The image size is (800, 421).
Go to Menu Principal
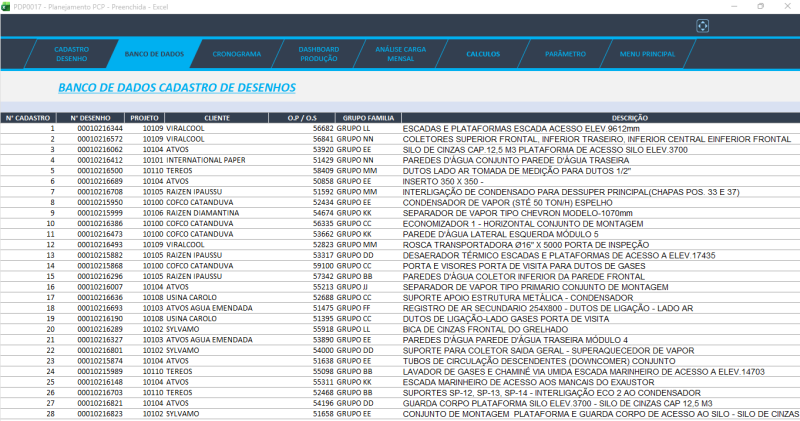tap(647, 53)
